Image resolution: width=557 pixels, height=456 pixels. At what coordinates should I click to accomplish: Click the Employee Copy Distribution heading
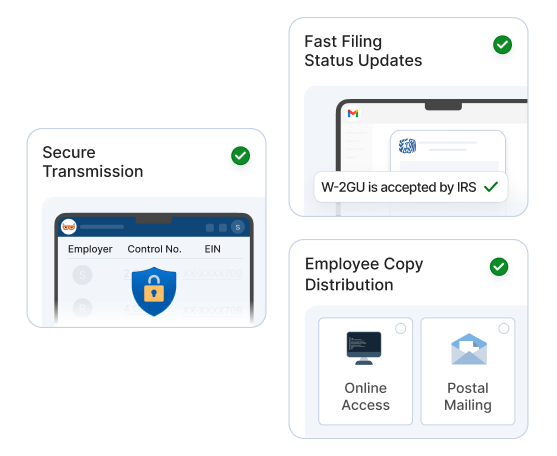click(x=364, y=274)
